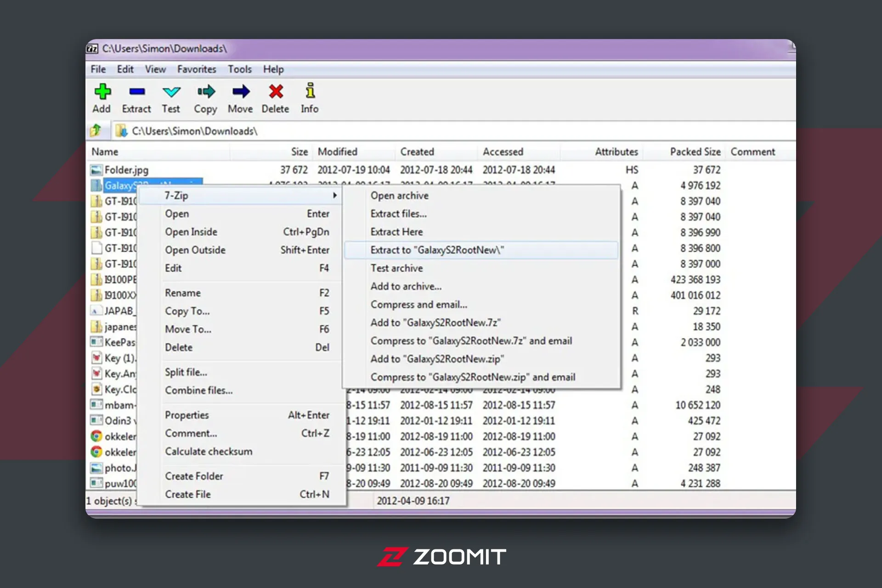Choose Open archive in the submenu
882x588 pixels.
click(481, 196)
